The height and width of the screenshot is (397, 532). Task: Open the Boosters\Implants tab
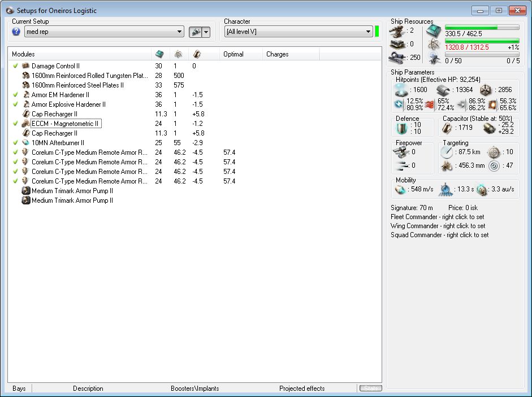coord(194,389)
